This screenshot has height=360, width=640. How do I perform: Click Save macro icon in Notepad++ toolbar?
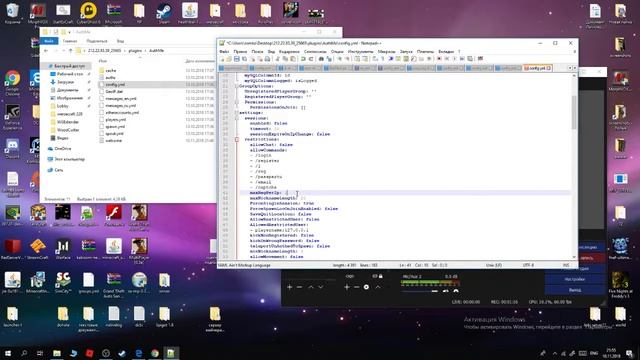(x=469, y=59)
